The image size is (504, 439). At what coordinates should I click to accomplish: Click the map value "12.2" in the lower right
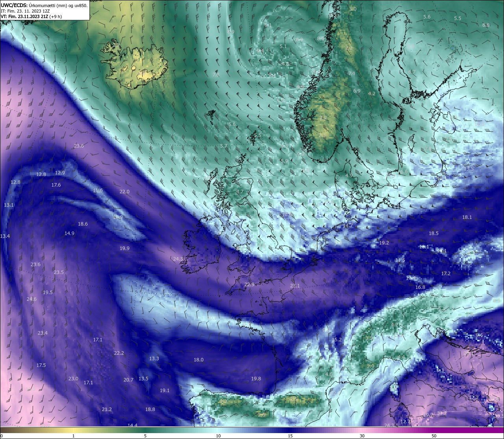point(474,397)
